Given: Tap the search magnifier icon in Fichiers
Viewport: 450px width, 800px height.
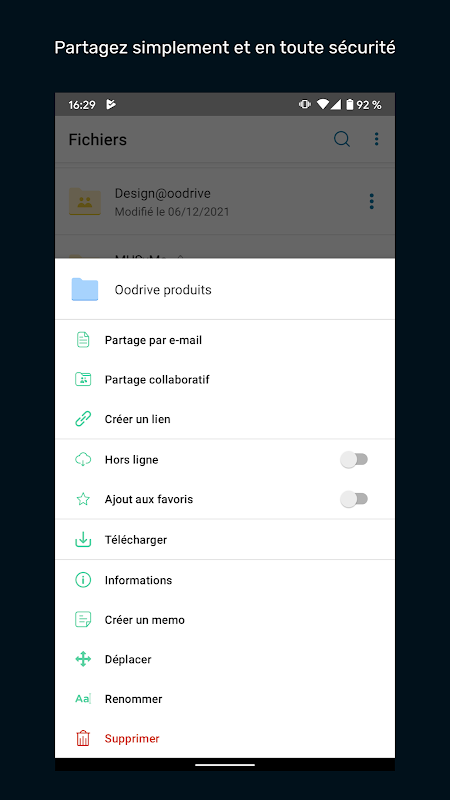Looking at the screenshot, I should [x=342, y=139].
